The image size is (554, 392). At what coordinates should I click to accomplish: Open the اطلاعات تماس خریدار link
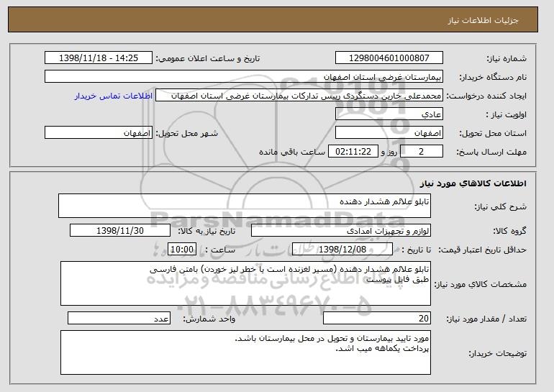point(114,96)
